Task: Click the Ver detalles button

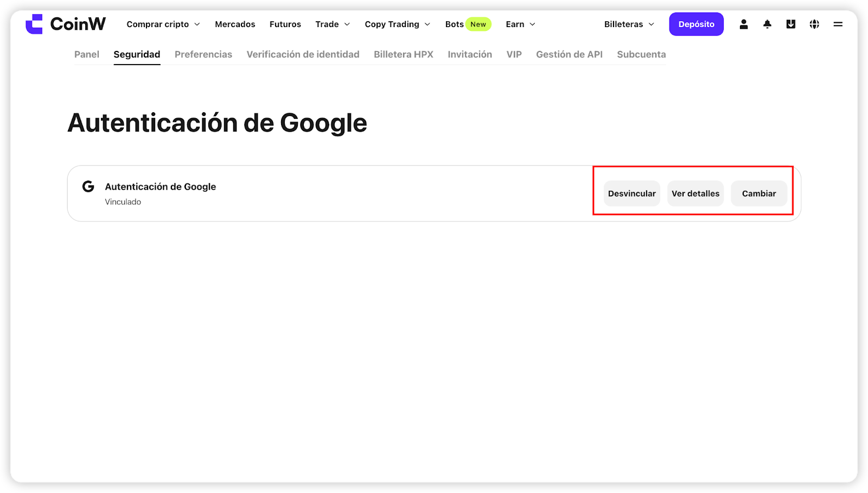Action: tap(695, 194)
